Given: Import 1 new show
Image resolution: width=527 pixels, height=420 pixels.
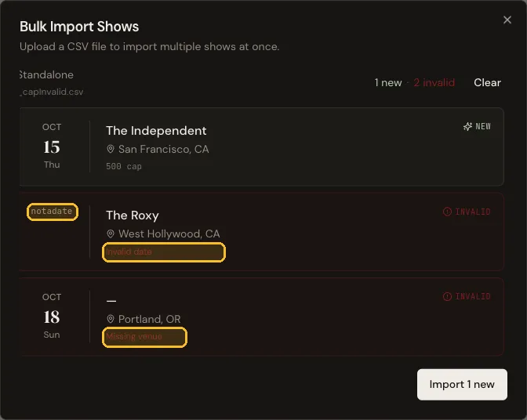Looking at the screenshot, I should 462,385.
